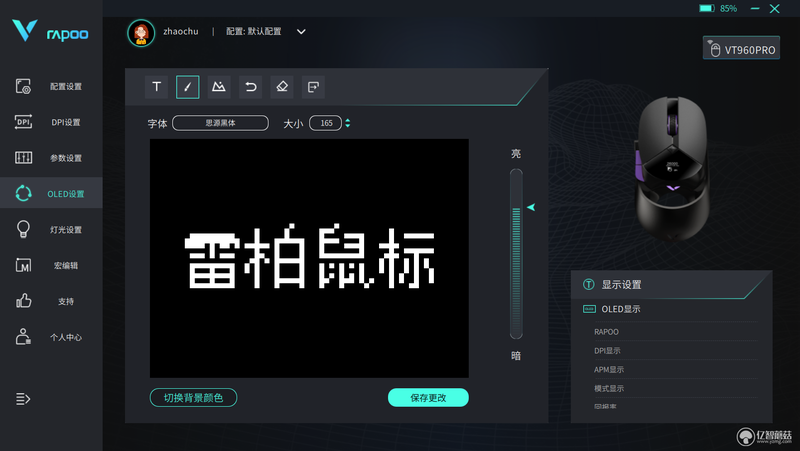
Task: Open the 思源黑体 font dropdown
Action: click(x=220, y=123)
